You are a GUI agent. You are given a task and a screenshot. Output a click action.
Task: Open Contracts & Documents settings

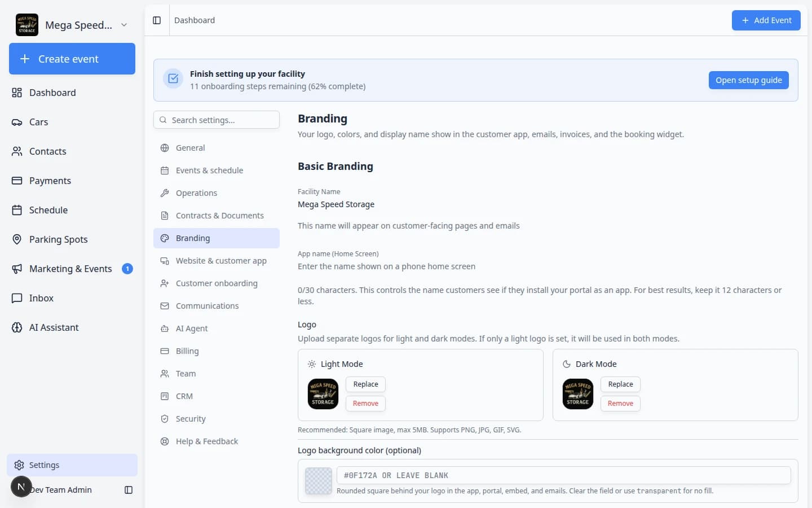tap(217, 216)
